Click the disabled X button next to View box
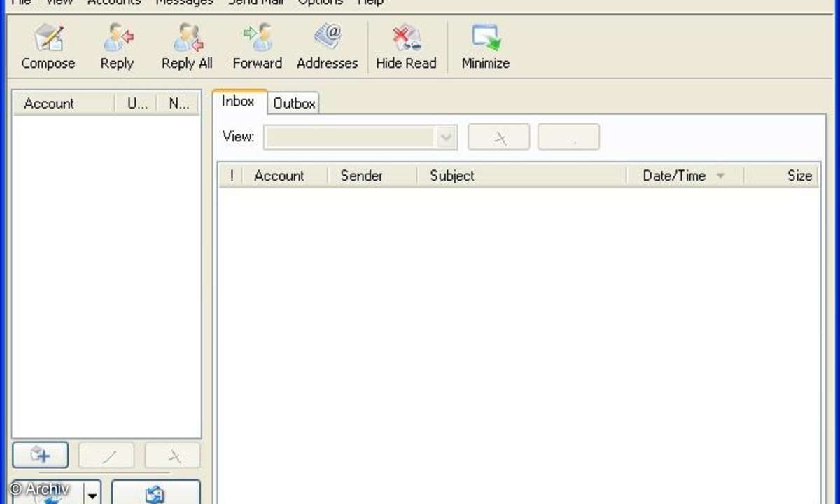 [x=498, y=137]
